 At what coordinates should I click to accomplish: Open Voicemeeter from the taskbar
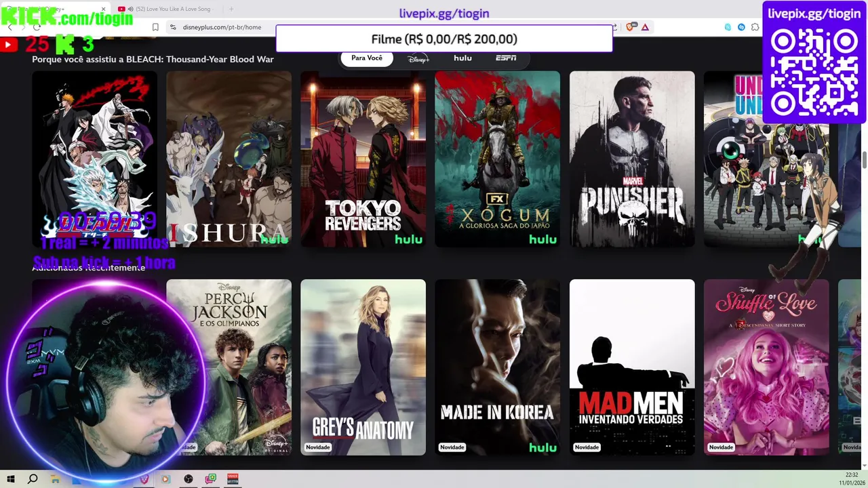click(x=233, y=479)
